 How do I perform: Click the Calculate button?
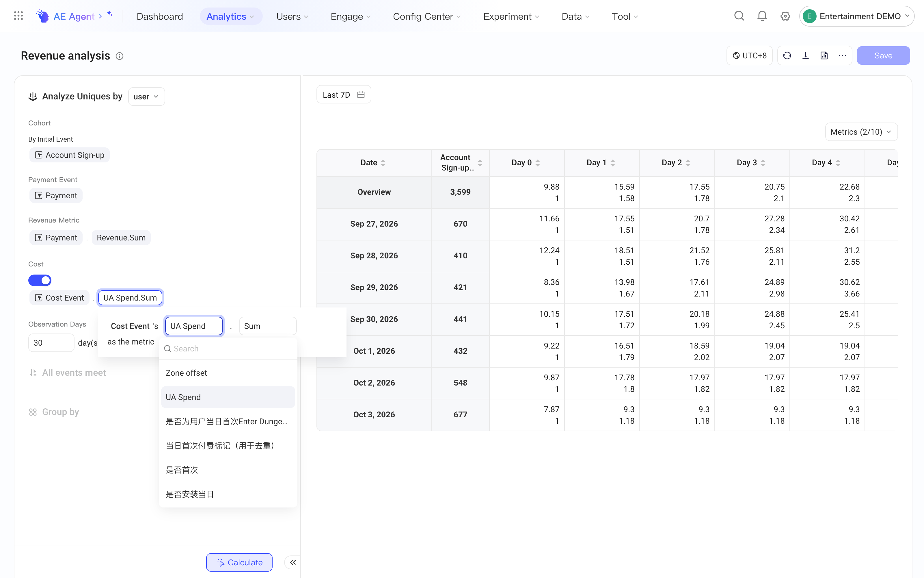(x=239, y=562)
